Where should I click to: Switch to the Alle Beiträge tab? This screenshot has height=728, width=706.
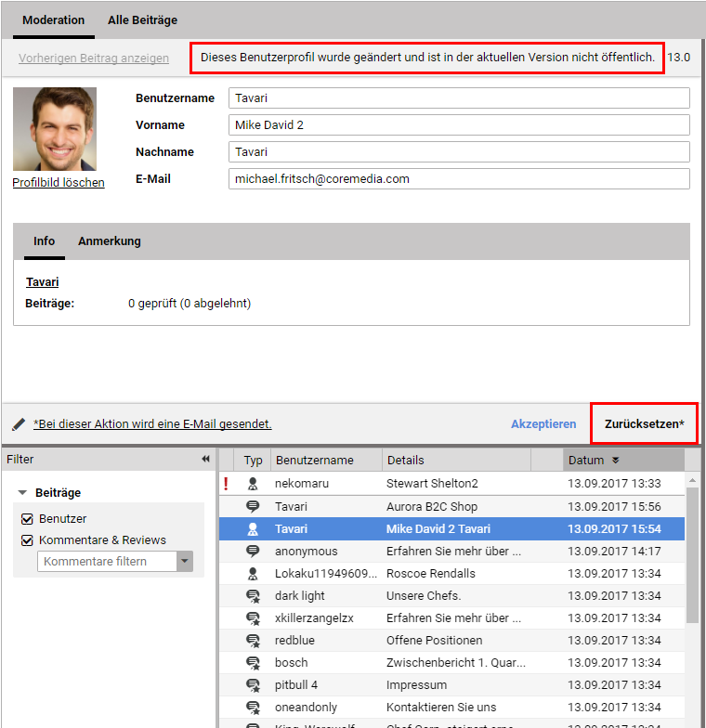[142, 19]
